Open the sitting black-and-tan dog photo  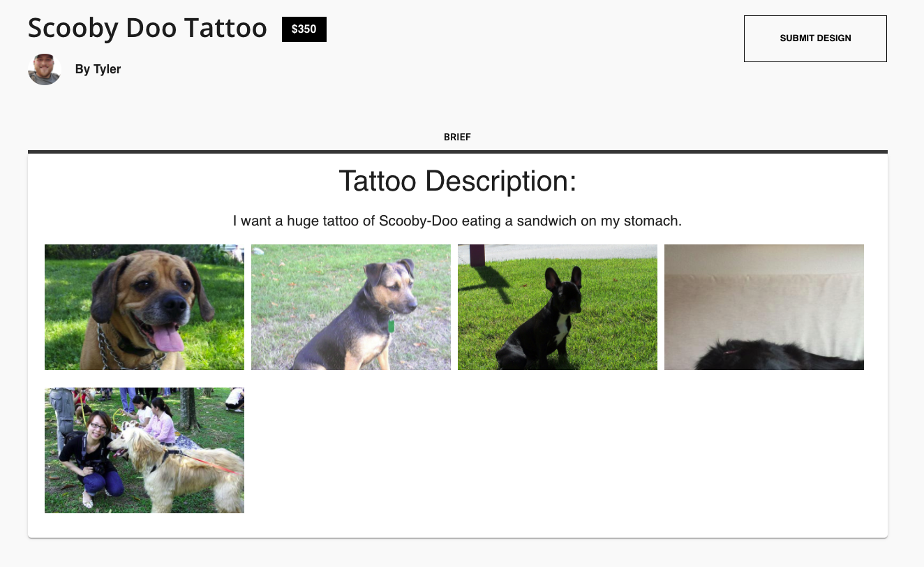(x=351, y=307)
